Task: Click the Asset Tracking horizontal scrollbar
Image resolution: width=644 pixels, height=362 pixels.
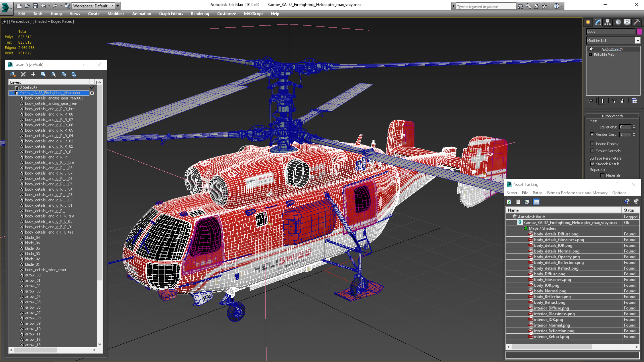Action: click(572, 347)
